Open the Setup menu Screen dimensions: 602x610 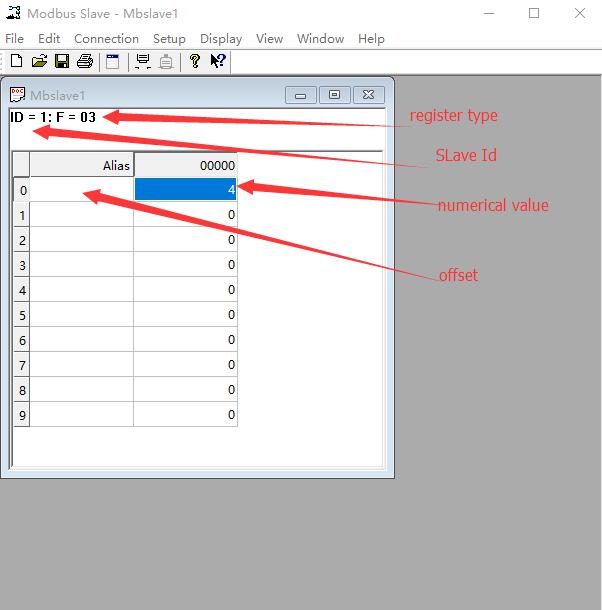[169, 39]
